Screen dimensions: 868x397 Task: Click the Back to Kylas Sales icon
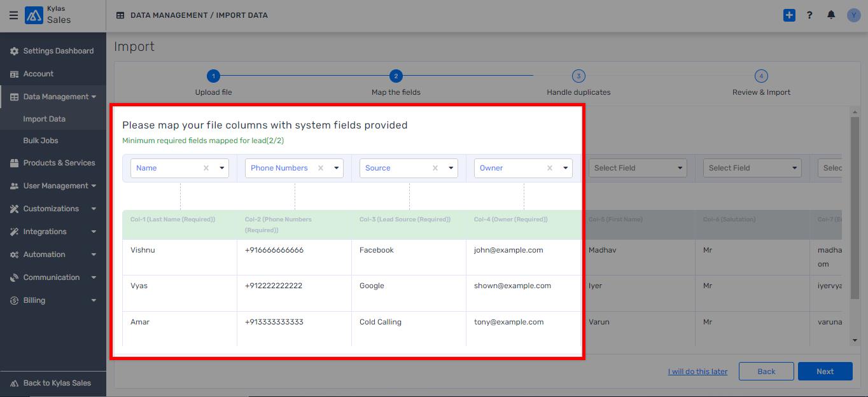(14, 383)
